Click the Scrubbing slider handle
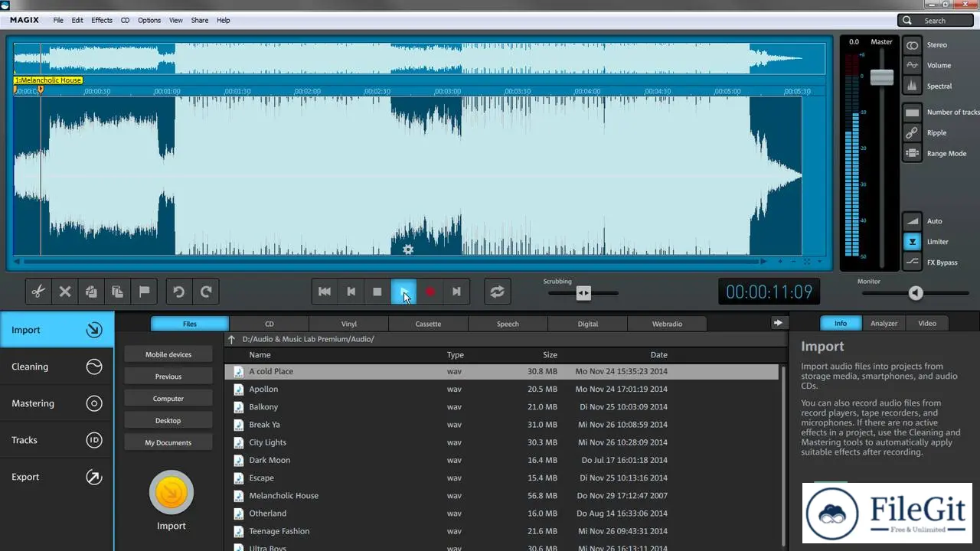The width and height of the screenshot is (980, 551). 583,293
